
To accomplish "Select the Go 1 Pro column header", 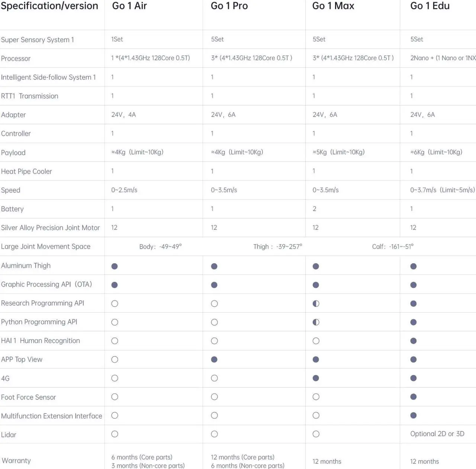I will click(x=229, y=6).
